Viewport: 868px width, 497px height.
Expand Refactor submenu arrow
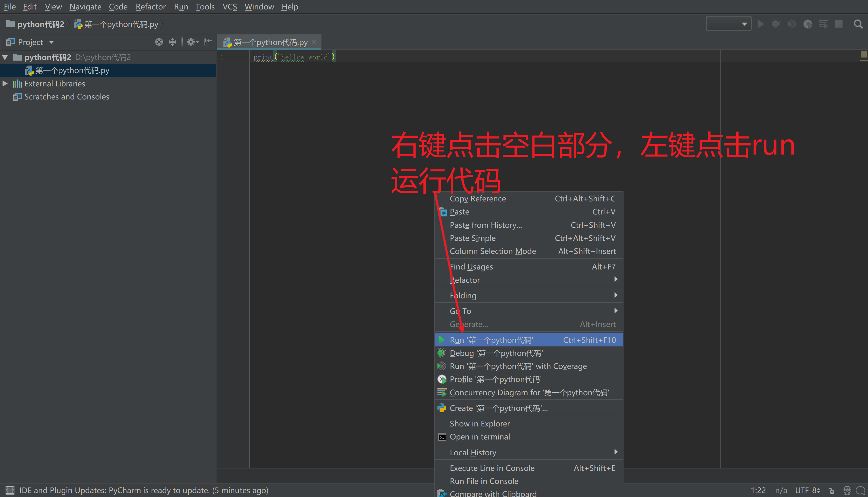click(x=616, y=279)
